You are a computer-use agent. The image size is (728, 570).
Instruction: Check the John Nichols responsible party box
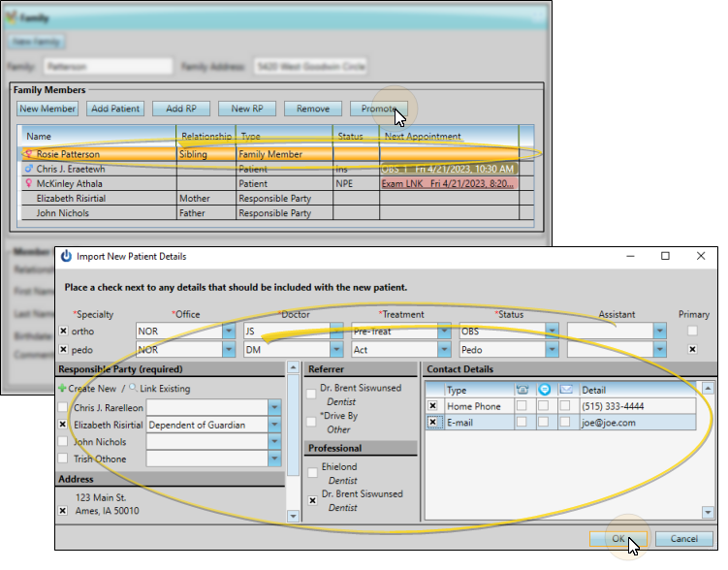pos(64,441)
